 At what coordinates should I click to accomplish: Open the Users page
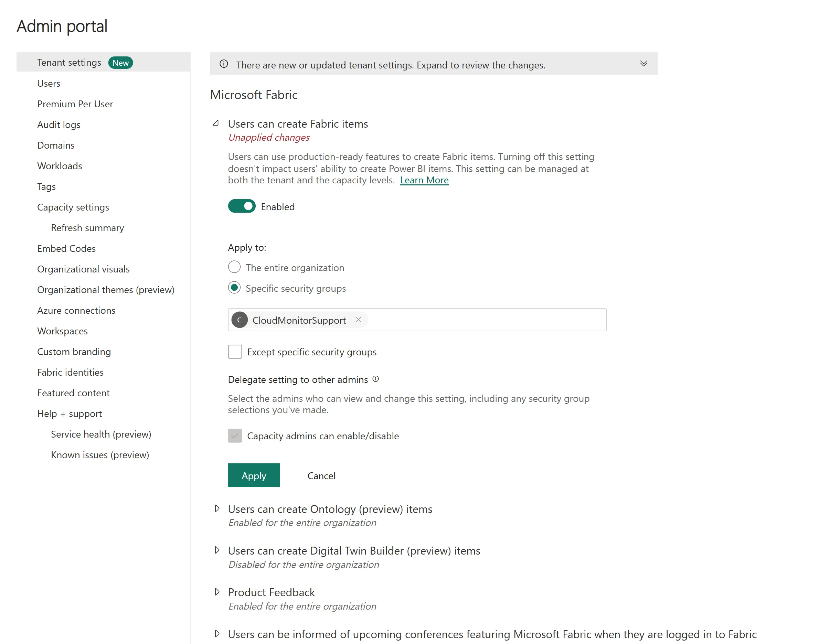tap(49, 83)
